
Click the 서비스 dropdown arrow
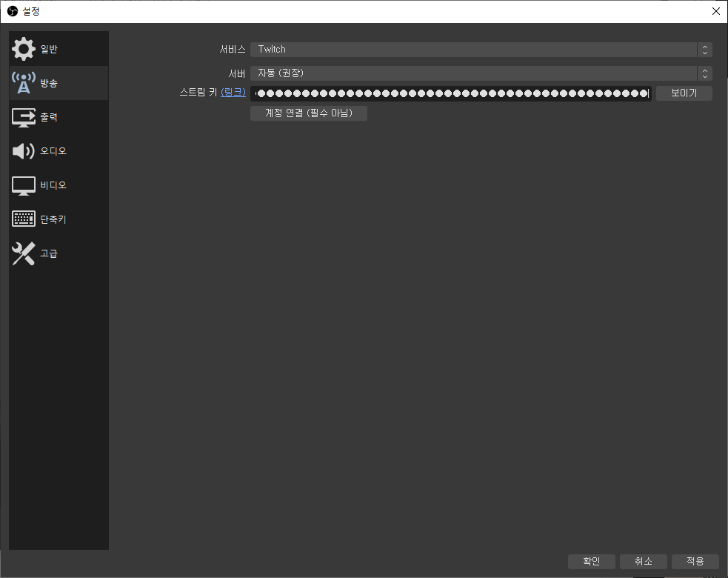coord(705,50)
